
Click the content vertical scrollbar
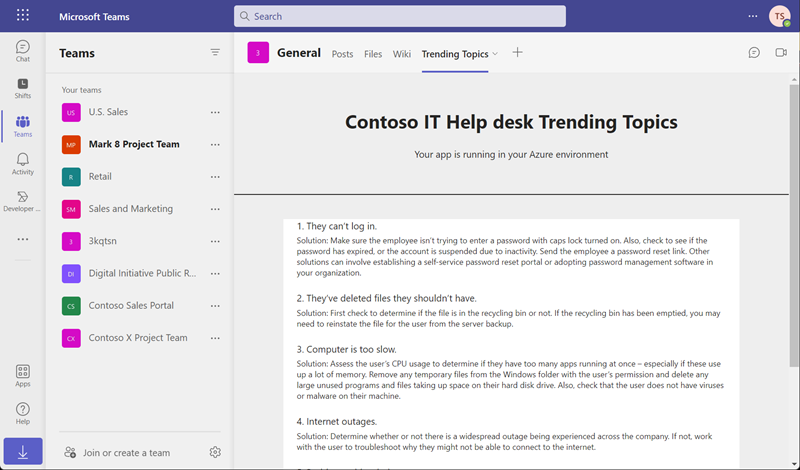794,225
